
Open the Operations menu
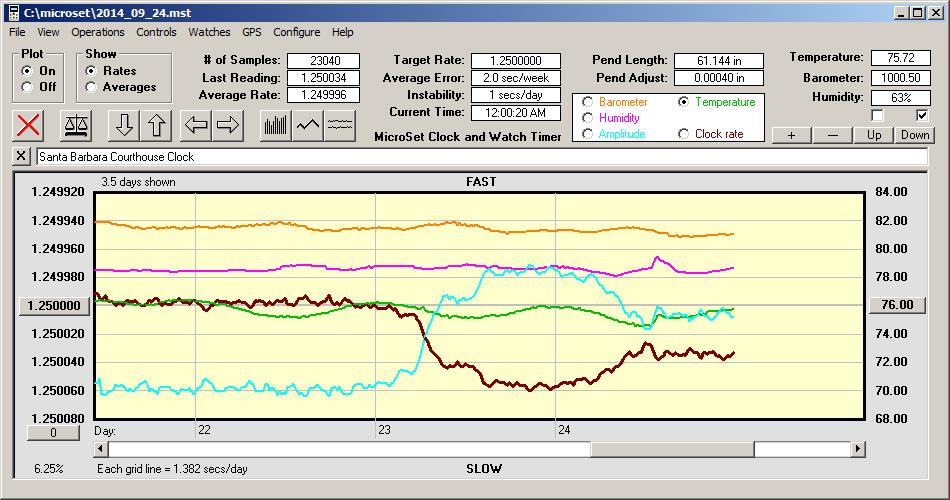point(98,32)
